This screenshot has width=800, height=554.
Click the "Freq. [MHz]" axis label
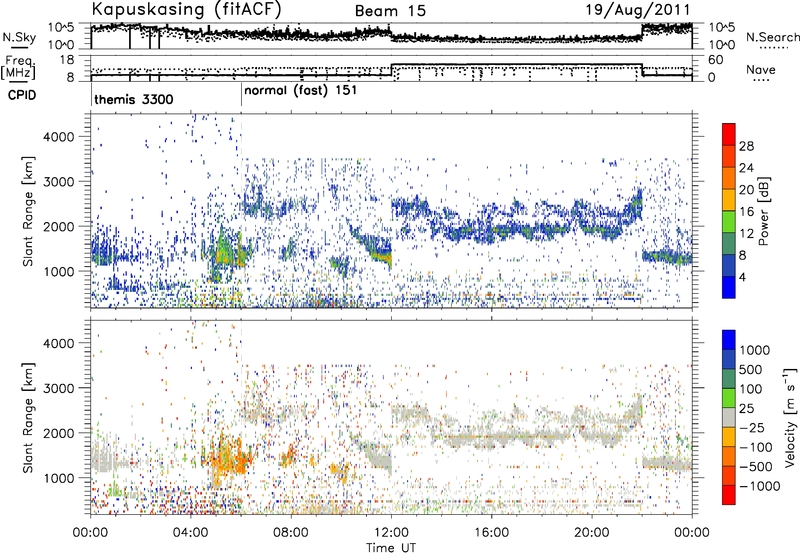click(19, 67)
